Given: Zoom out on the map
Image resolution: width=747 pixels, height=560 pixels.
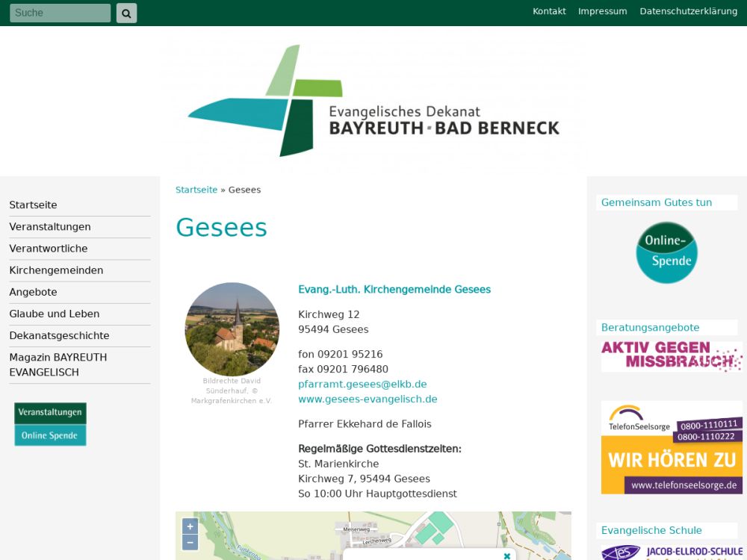Looking at the screenshot, I should click(x=190, y=543).
